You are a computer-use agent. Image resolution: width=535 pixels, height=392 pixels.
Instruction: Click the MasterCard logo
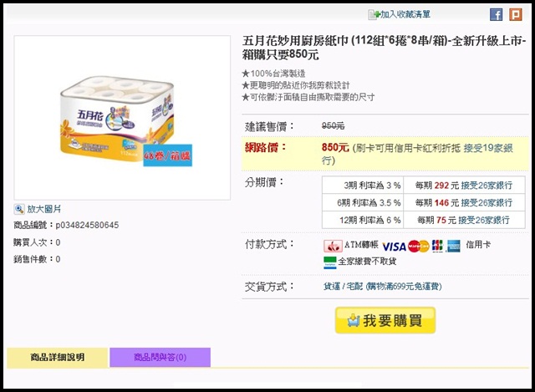tap(419, 246)
